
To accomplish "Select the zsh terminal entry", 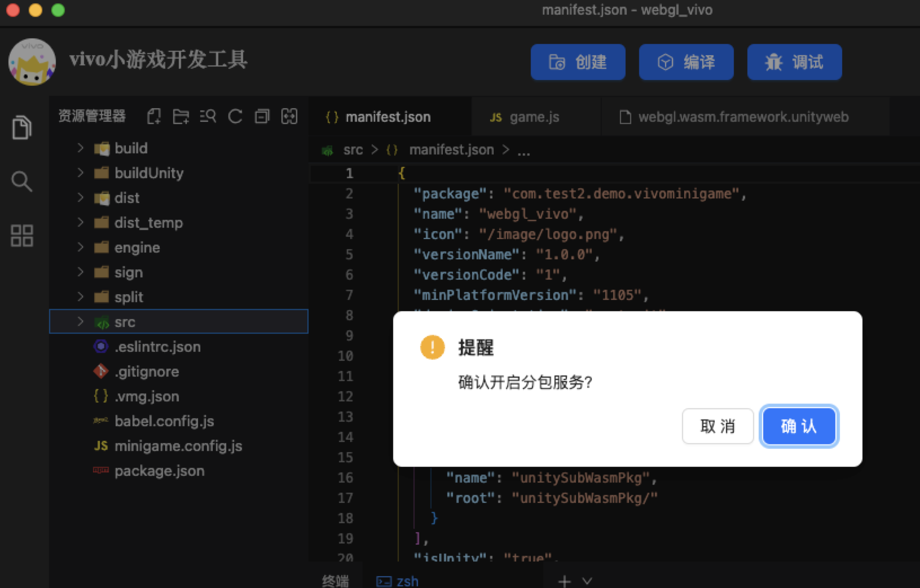I will click(x=398, y=581).
